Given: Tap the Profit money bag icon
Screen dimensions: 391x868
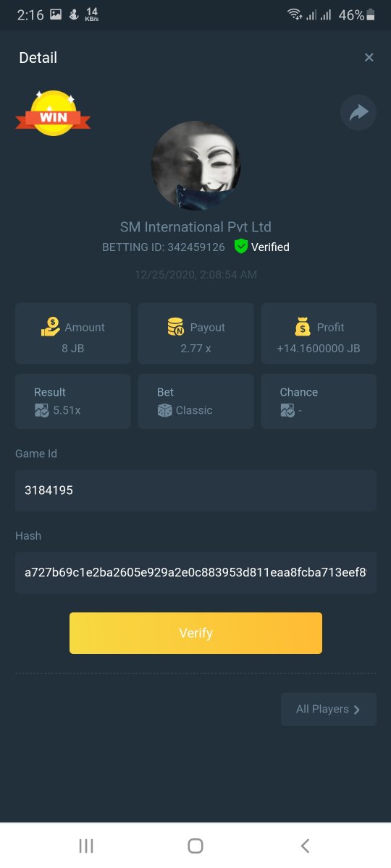Looking at the screenshot, I should (x=303, y=327).
